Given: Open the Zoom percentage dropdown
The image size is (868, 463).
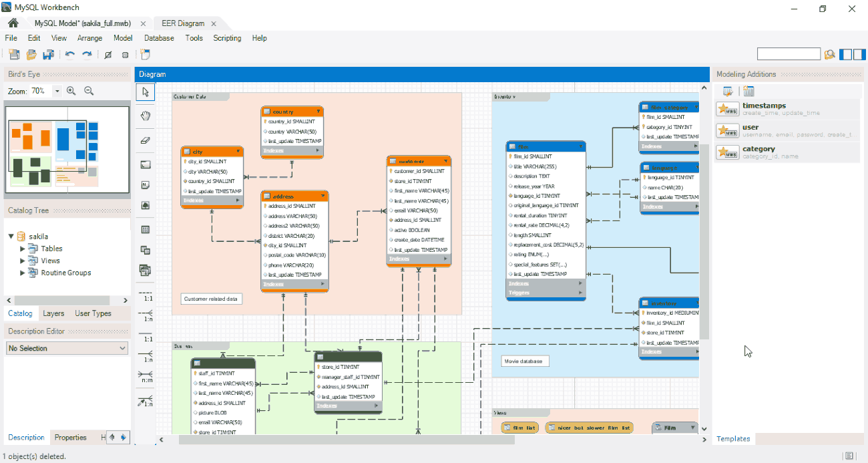Looking at the screenshot, I should pyautogui.click(x=57, y=91).
